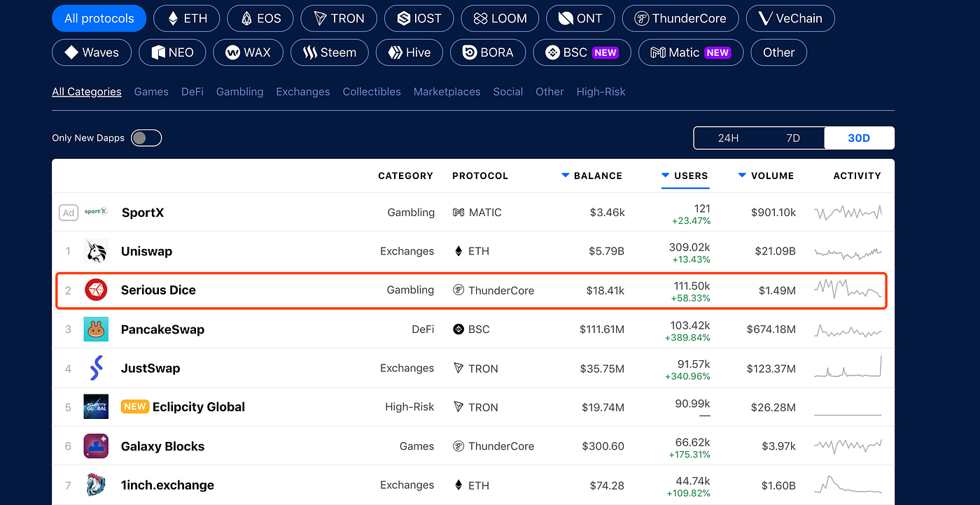
Task: Filter by Hive protocol
Action: (x=409, y=52)
